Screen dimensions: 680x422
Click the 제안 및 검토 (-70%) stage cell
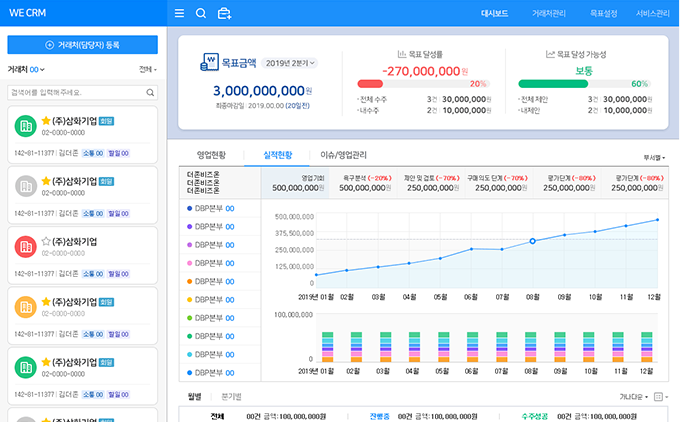point(431,183)
